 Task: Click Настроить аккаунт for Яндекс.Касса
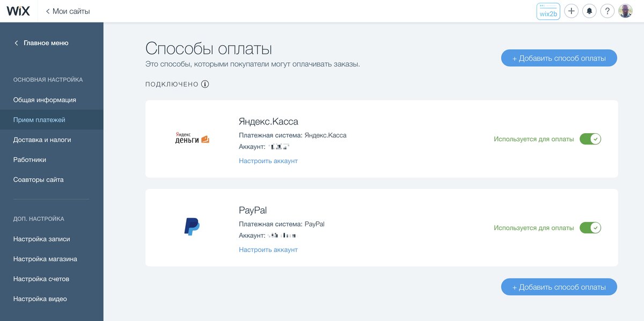(x=268, y=160)
